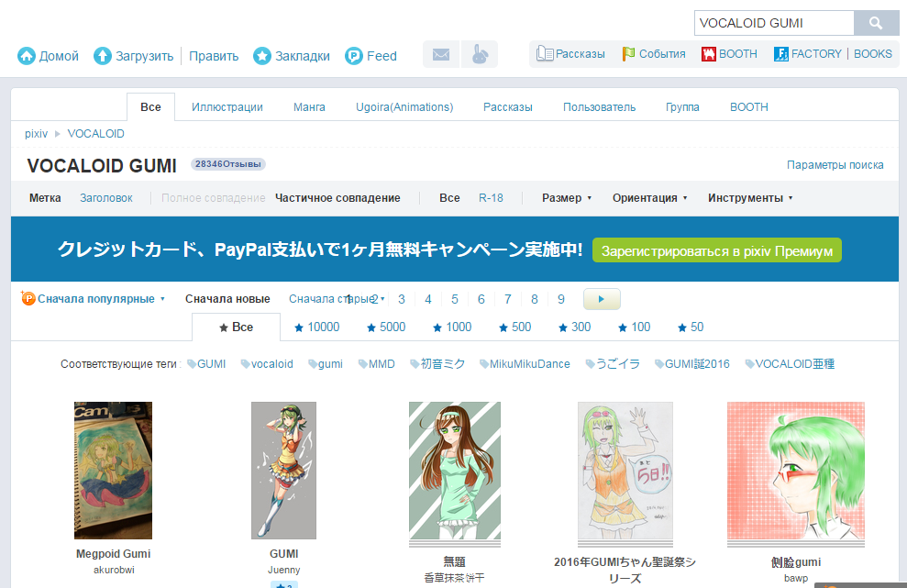Viewport: 907px width, 588px height.
Task: Click Параметры поиска link
Action: pos(835,165)
